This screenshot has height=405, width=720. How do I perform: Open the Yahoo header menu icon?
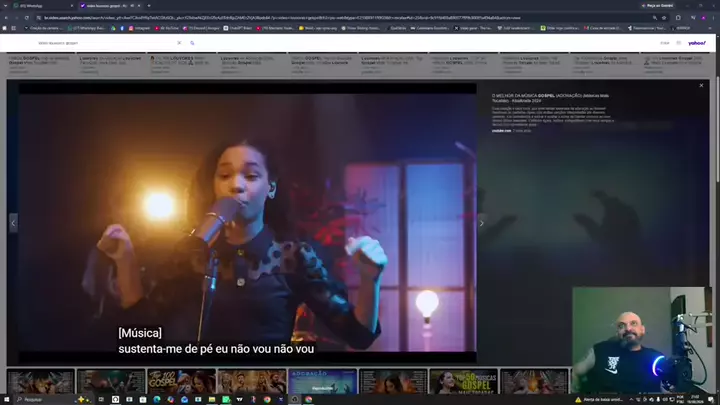click(678, 43)
